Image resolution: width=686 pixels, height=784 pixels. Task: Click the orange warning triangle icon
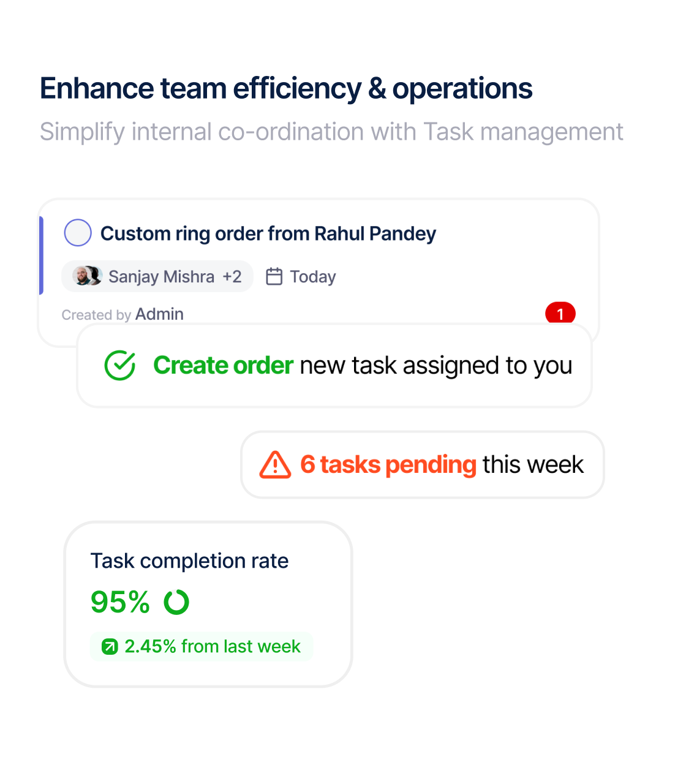(x=275, y=465)
